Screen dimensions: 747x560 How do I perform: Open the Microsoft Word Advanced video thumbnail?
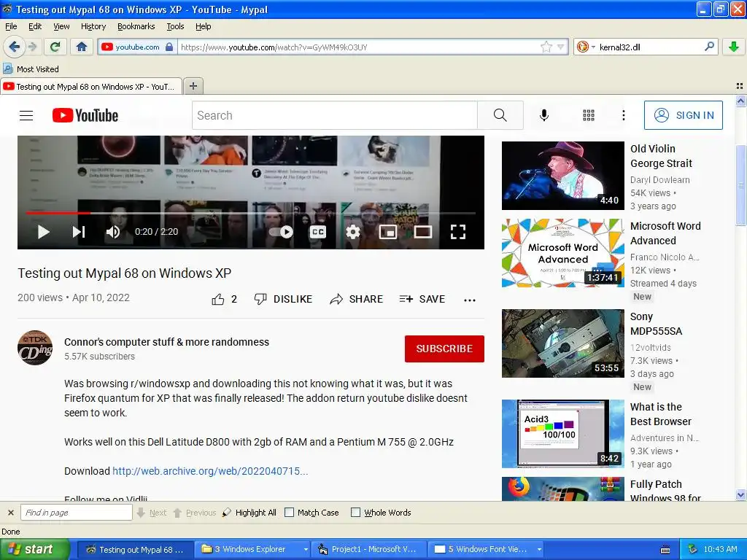(562, 253)
